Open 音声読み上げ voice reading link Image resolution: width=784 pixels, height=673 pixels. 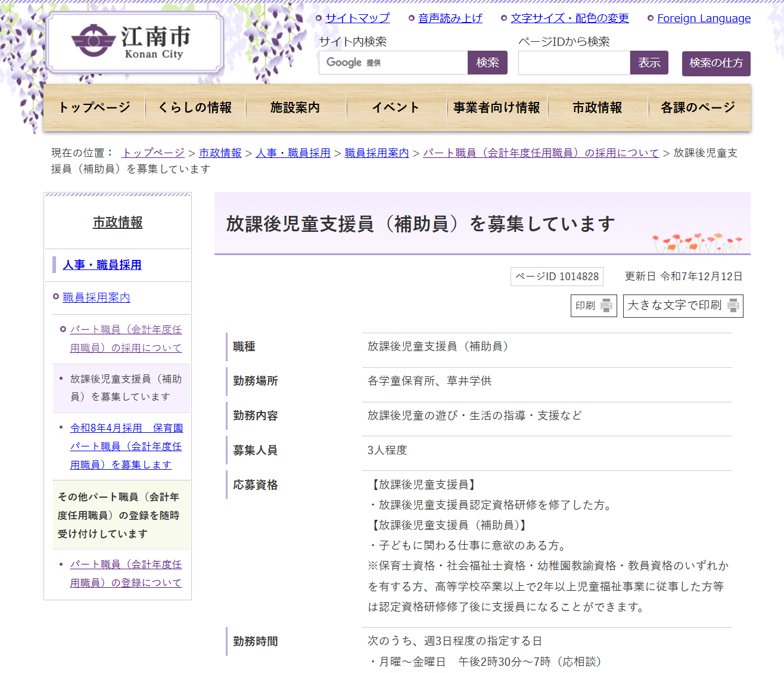[x=450, y=18]
